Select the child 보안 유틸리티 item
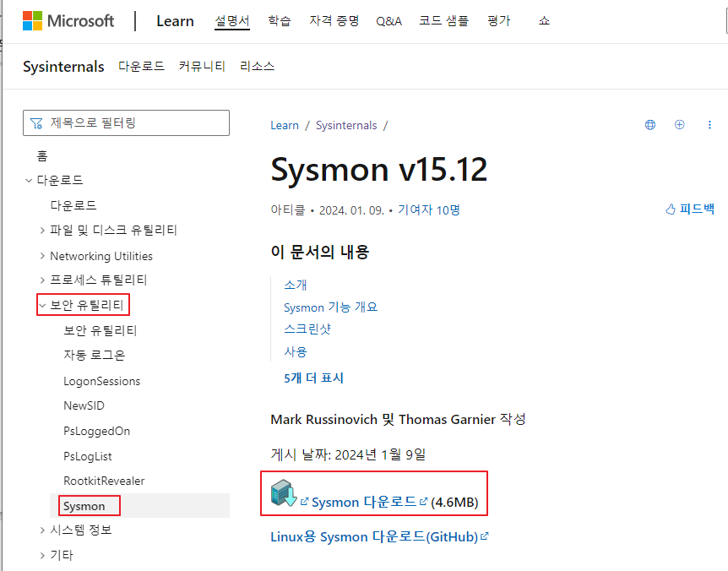This screenshot has width=728, height=571. [101, 330]
